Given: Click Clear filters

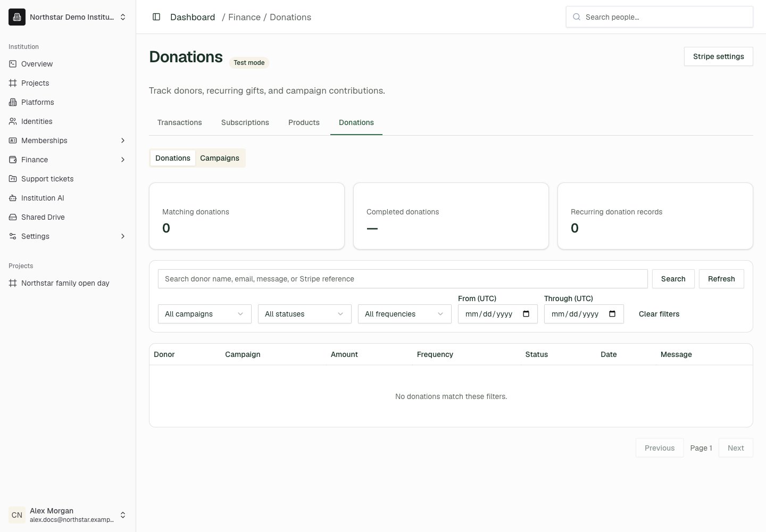Looking at the screenshot, I should coord(659,314).
